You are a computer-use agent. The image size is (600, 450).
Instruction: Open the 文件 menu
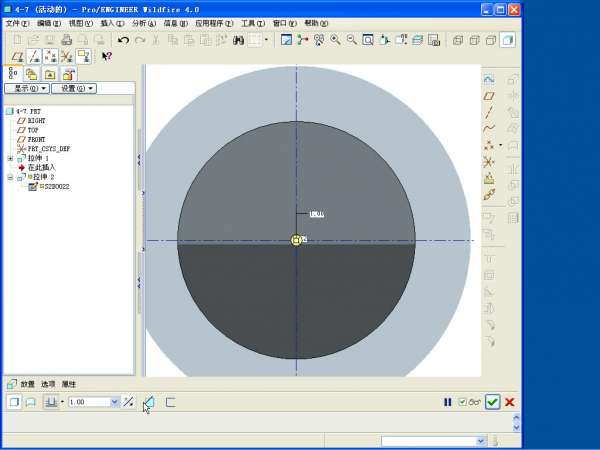[x=17, y=22]
